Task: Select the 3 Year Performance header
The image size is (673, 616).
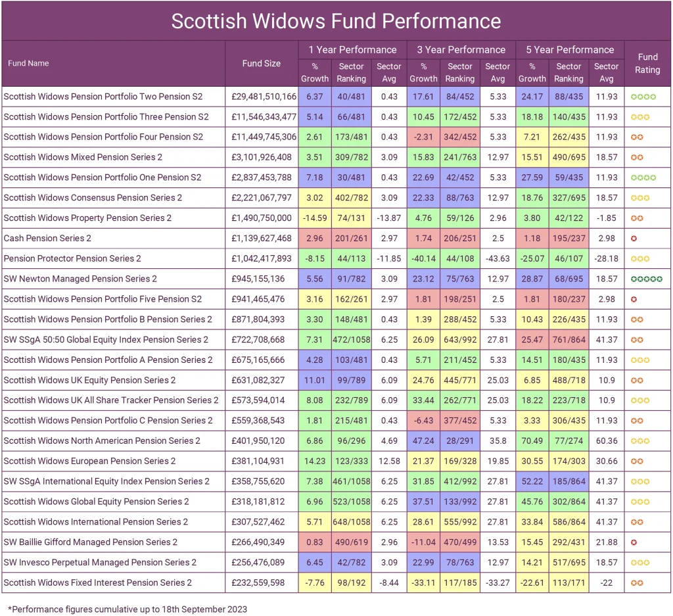Action: point(459,49)
